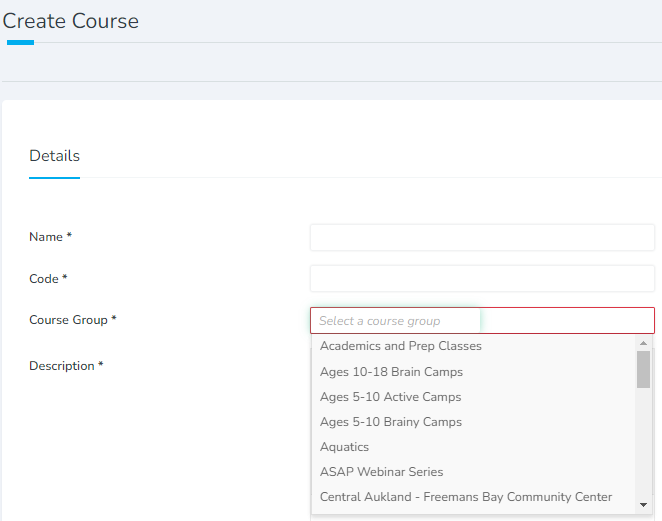Choose Ages 10-18 Brain Camps
Viewport: 662px width, 521px height.
coord(473,372)
